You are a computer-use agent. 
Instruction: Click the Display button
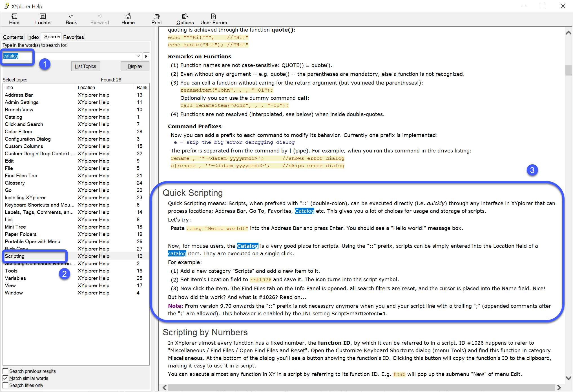135,66
